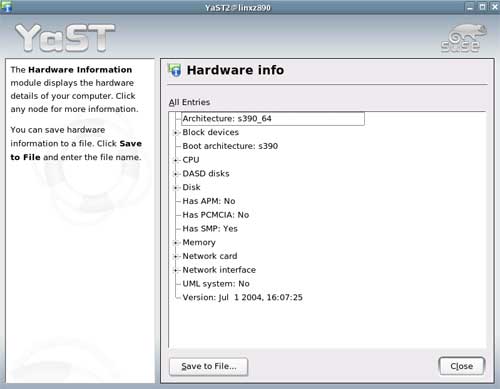
Task: Close the YaST2 window via title bar X
Action: point(495,7)
